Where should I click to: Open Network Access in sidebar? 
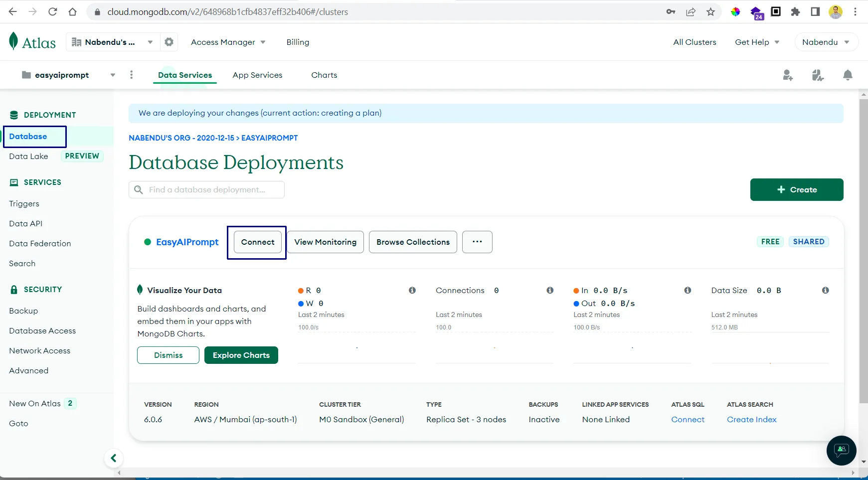click(39, 350)
